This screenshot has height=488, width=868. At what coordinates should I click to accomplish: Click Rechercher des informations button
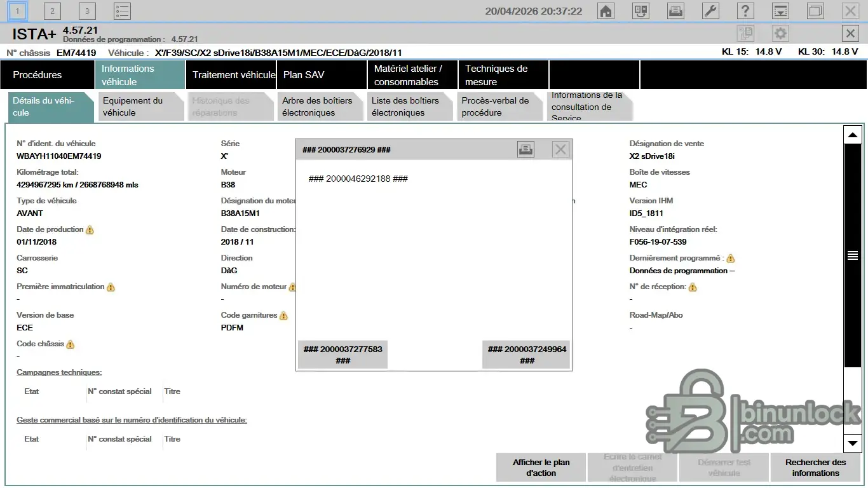coord(815,468)
